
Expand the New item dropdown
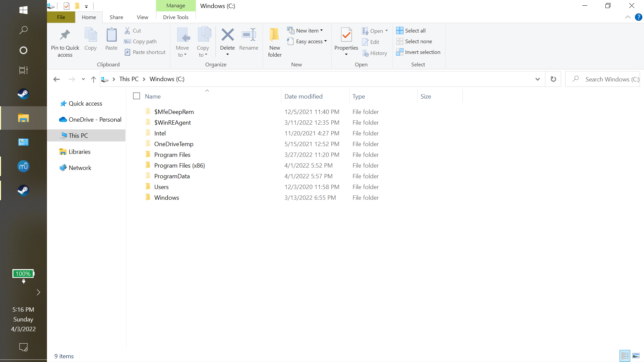coord(305,31)
